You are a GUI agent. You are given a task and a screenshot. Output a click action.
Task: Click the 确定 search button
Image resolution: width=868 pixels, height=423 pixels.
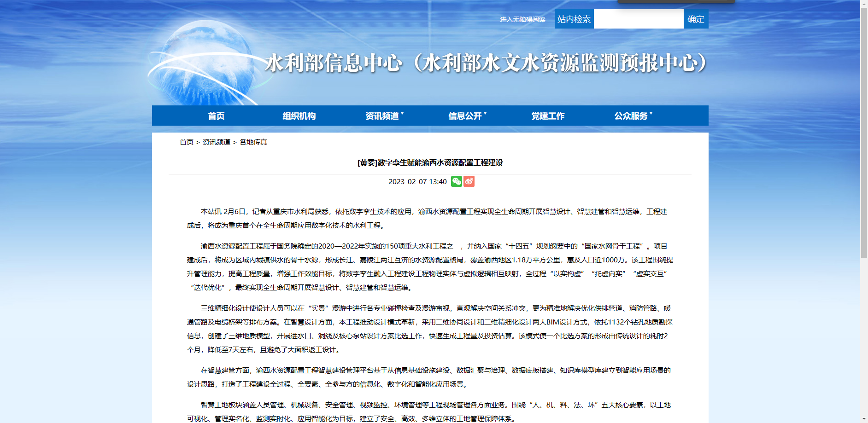[x=696, y=19]
